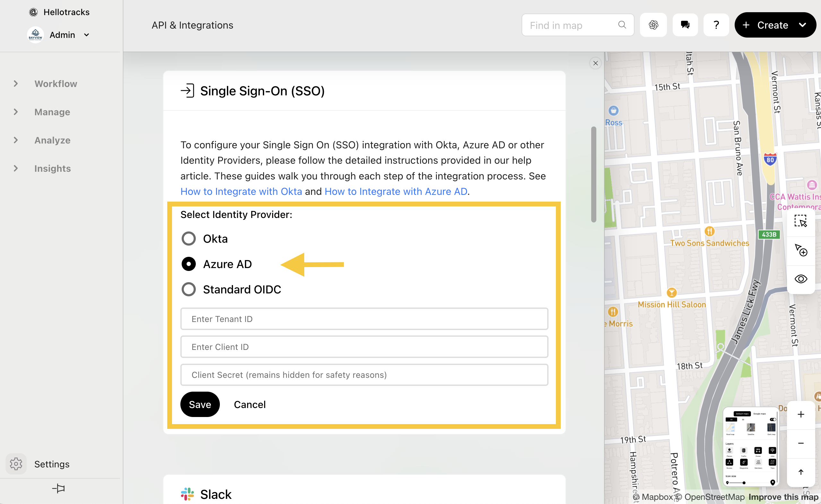Toggle the Jobs layer icon
The height and width of the screenshot is (504, 821).
[x=773, y=451]
